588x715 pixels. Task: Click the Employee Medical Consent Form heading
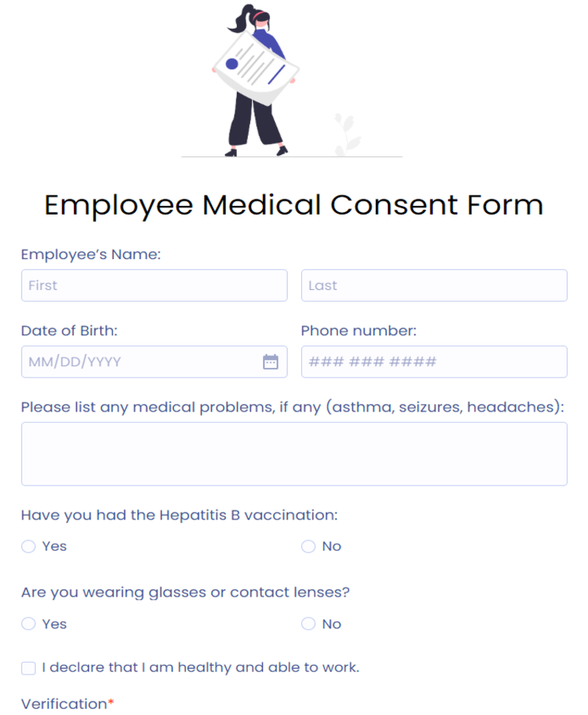click(x=294, y=205)
